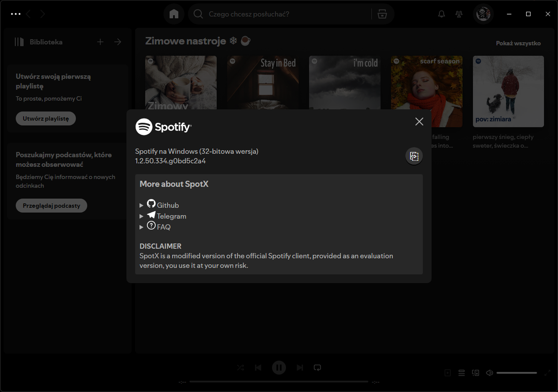The height and width of the screenshot is (392, 558).
Task: Open the 'Zimowy' playlist thumbnail
Action: [181, 82]
